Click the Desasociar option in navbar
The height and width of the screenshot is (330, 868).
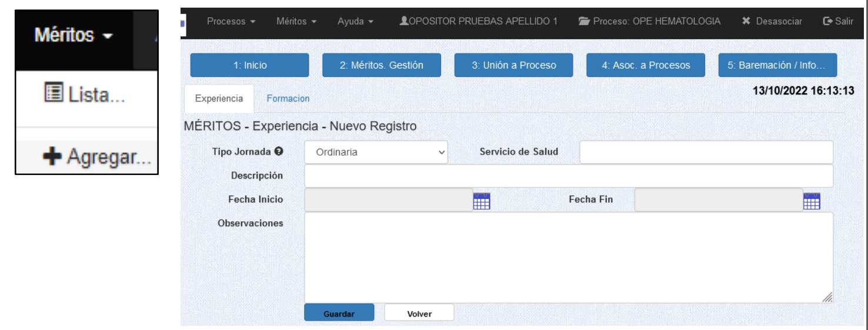pyautogui.click(x=772, y=21)
